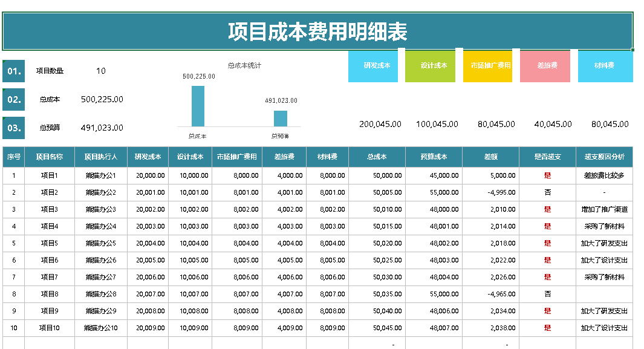Click the 01. numbered badge
The height and width of the screenshot is (349, 644).
pyautogui.click(x=13, y=71)
